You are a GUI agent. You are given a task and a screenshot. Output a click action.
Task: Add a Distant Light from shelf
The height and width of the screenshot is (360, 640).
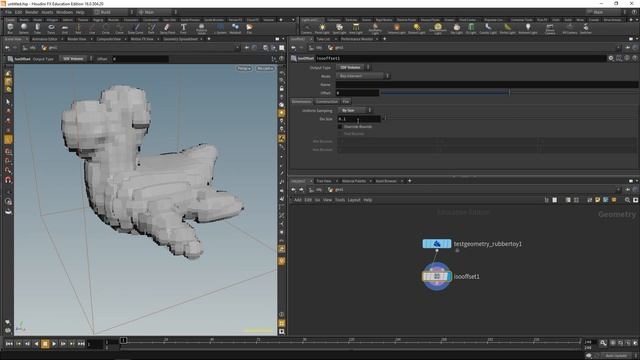pos(417,29)
